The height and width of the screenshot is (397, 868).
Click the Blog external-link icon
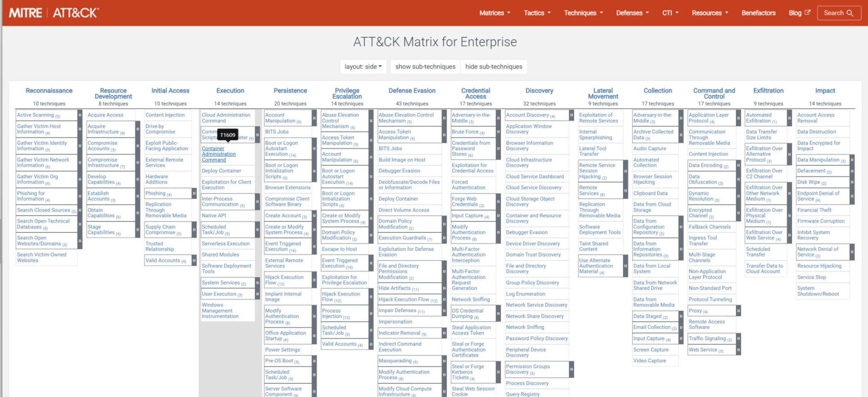pos(808,12)
